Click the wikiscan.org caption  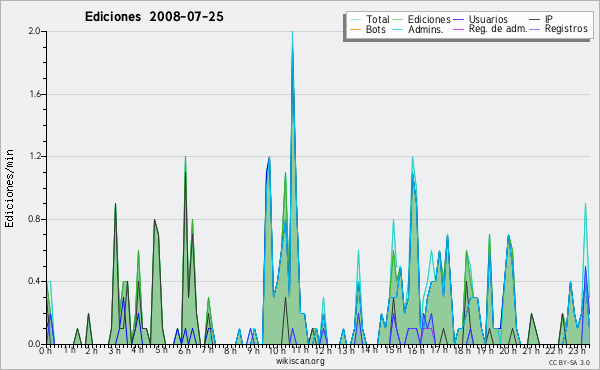tap(300, 361)
